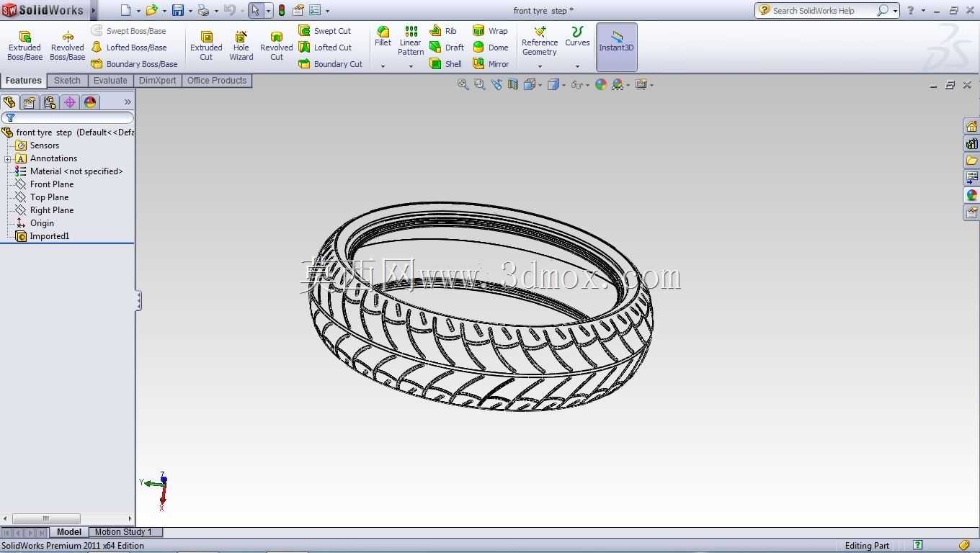The image size is (980, 553).
Task: Click the Linear Pattern tool
Action: (411, 41)
